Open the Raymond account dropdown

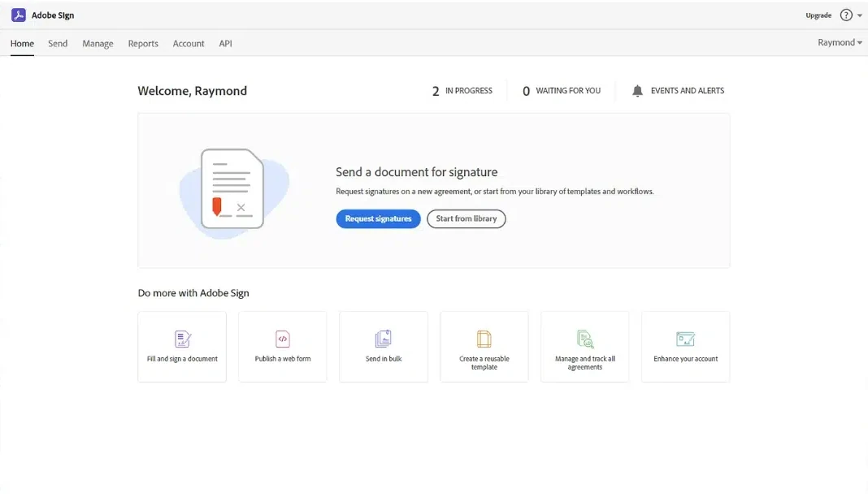(839, 41)
